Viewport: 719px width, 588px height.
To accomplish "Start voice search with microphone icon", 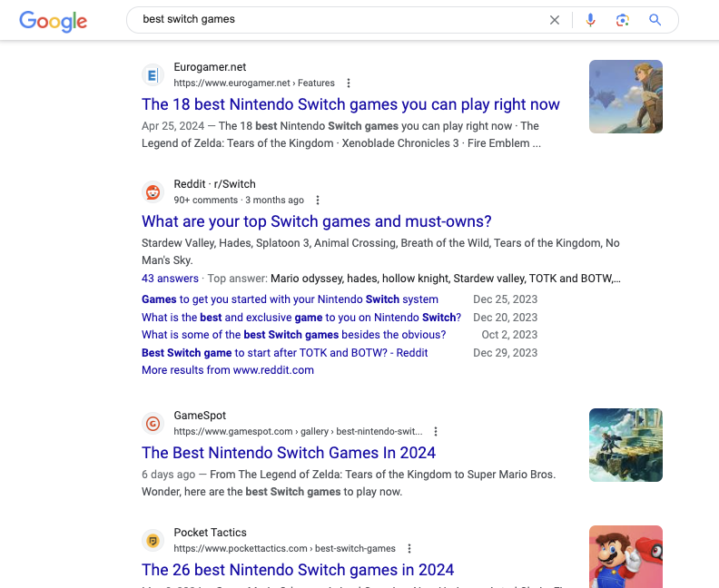I will tap(591, 20).
